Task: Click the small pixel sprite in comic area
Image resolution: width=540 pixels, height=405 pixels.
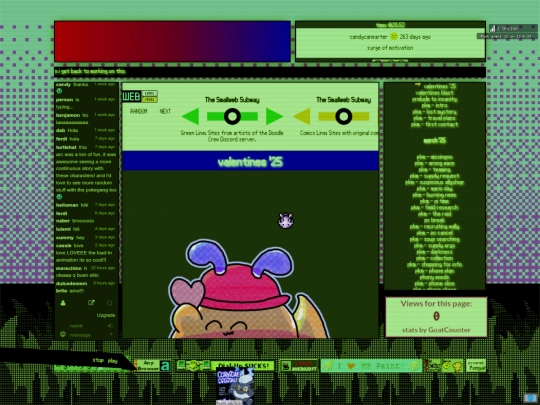Action: coord(286,221)
